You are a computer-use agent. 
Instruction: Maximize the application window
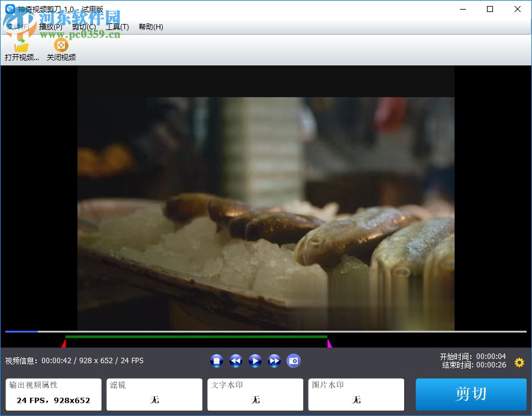click(x=490, y=9)
